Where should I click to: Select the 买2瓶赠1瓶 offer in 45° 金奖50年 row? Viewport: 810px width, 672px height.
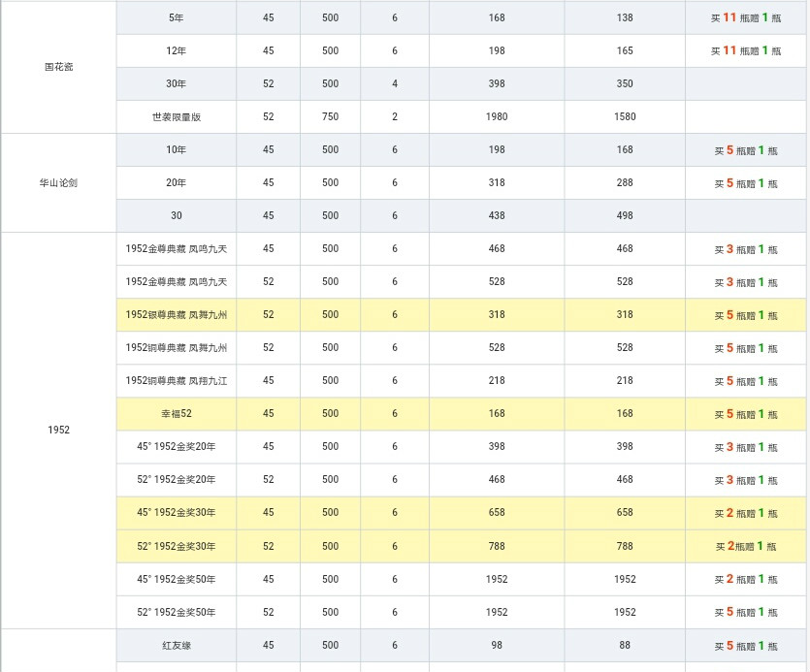pyautogui.click(x=745, y=580)
